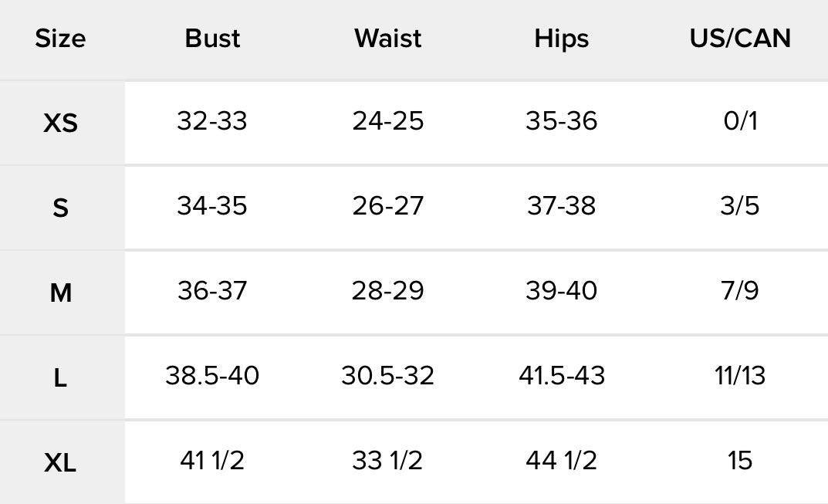Click the US/CAN column header
Screen dimensions: 828x504
coord(740,39)
